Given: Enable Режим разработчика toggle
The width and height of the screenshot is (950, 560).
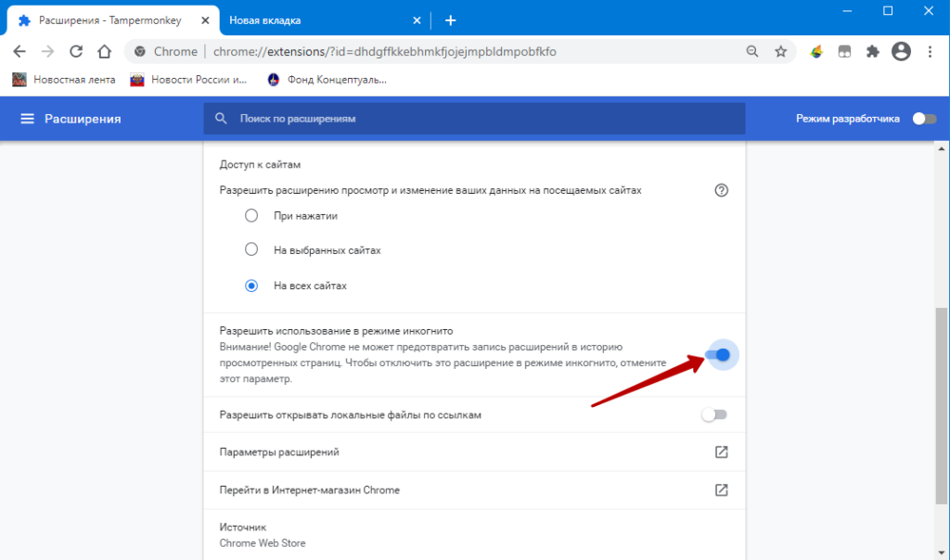Looking at the screenshot, I should pos(923,119).
